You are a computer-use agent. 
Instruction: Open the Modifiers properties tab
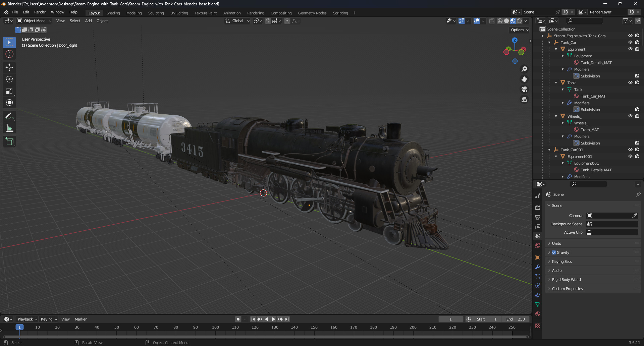coord(538,267)
